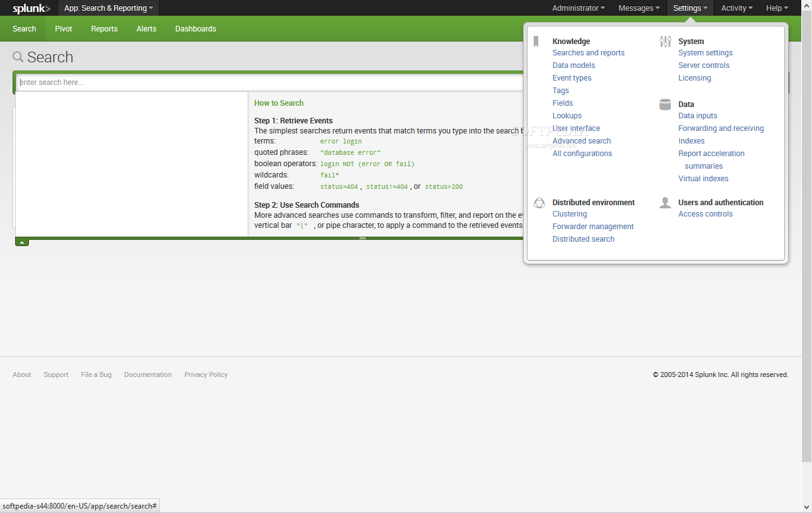812x513 pixels.
Task: Open Report acceleration summaries link
Action: point(711,160)
